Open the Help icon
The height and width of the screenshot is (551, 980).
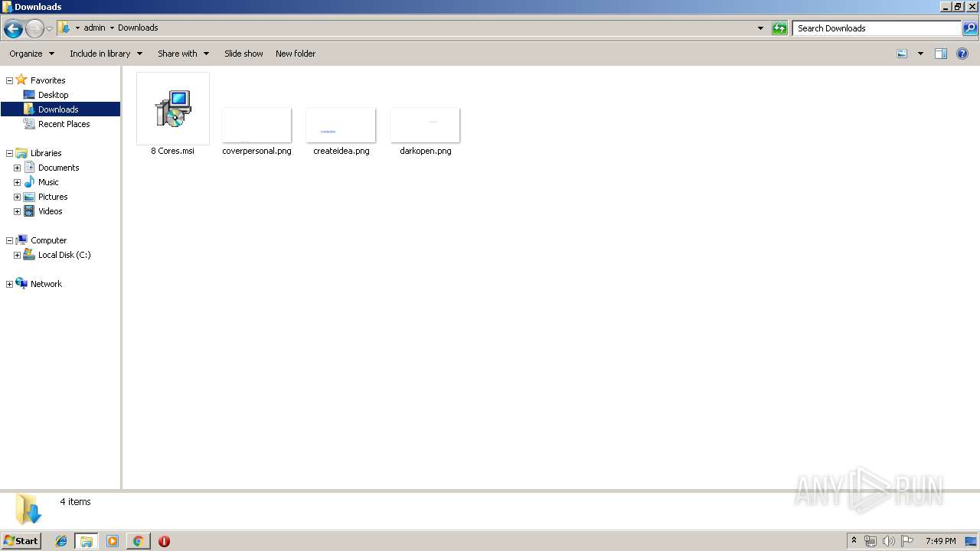click(962, 54)
